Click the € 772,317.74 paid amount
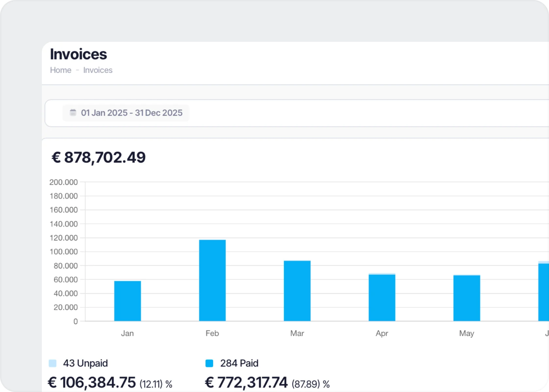This screenshot has width=549, height=392. pos(246,383)
